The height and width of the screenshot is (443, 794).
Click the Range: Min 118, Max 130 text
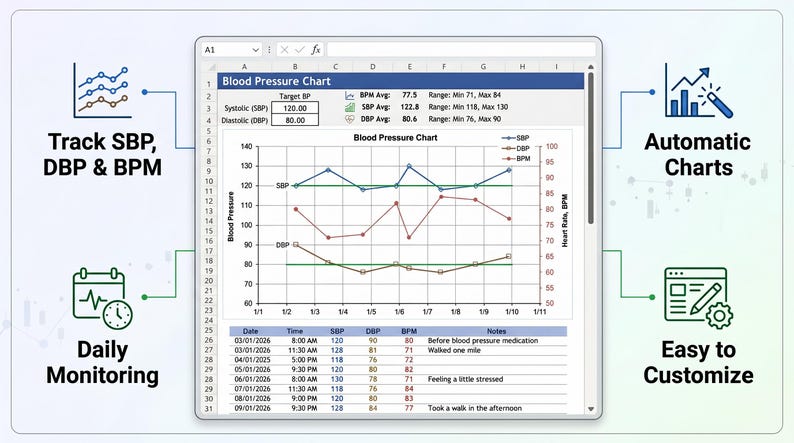pyautogui.click(x=468, y=107)
